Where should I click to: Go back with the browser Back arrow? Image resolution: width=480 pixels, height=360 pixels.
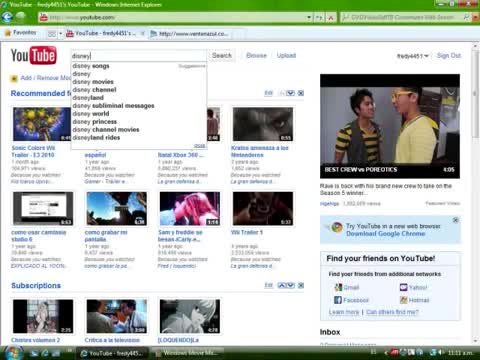[7, 17]
